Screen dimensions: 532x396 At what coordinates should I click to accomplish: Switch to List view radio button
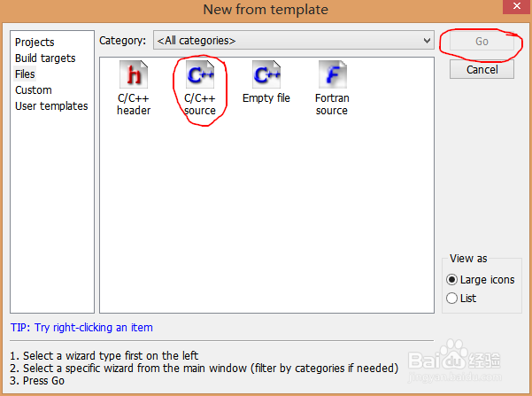pos(451,299)
